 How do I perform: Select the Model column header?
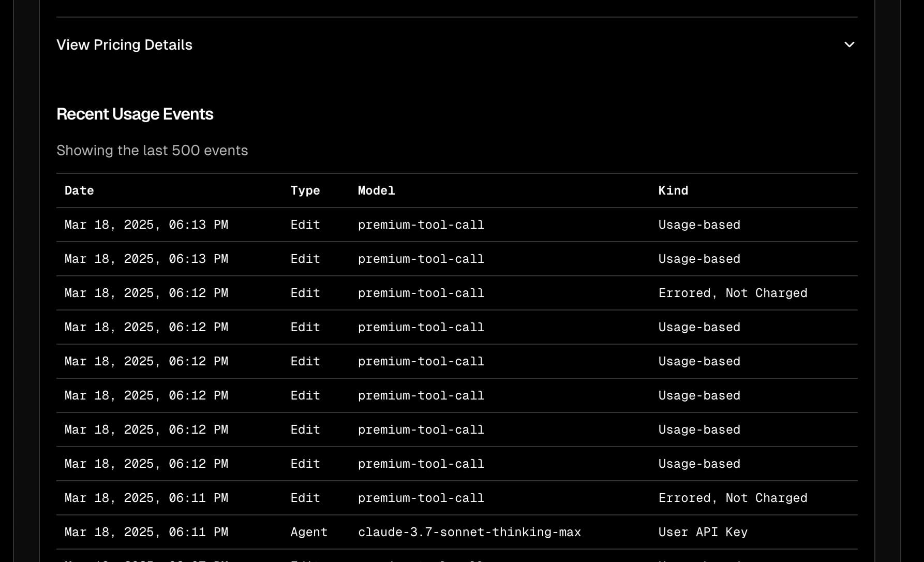tap(377, 190)
